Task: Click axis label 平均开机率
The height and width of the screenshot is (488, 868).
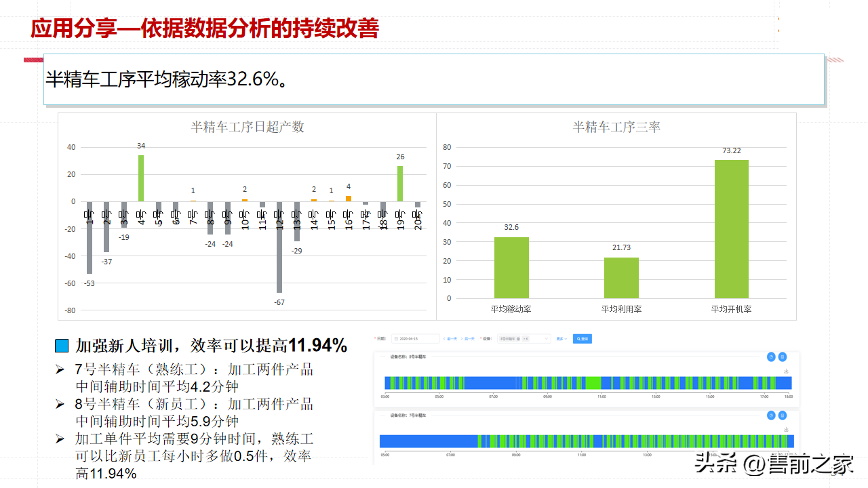Action: pos(731,309)
